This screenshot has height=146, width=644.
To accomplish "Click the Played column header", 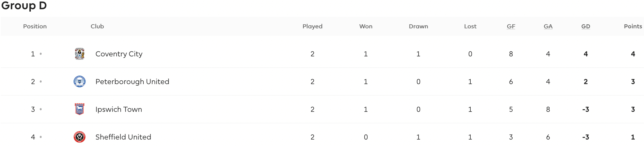I will click(312, 26).
